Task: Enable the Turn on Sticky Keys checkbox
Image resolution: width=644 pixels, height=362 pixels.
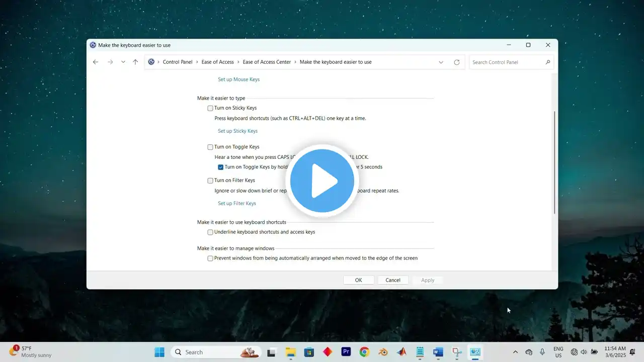Action: (x=210, y=108)
